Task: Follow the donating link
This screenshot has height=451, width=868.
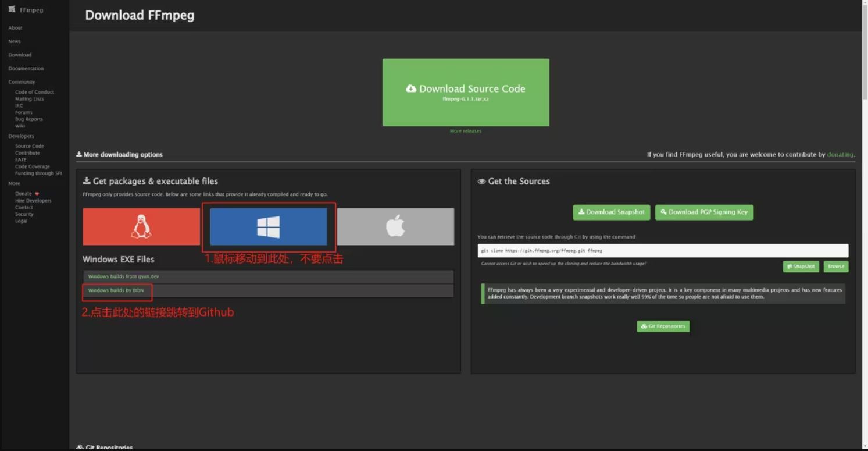Action: 840,155
